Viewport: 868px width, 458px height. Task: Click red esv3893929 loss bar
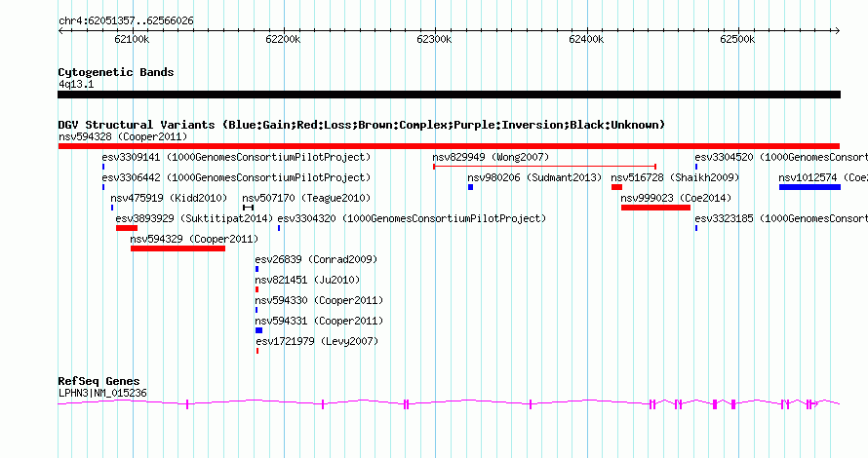(127, 228)
